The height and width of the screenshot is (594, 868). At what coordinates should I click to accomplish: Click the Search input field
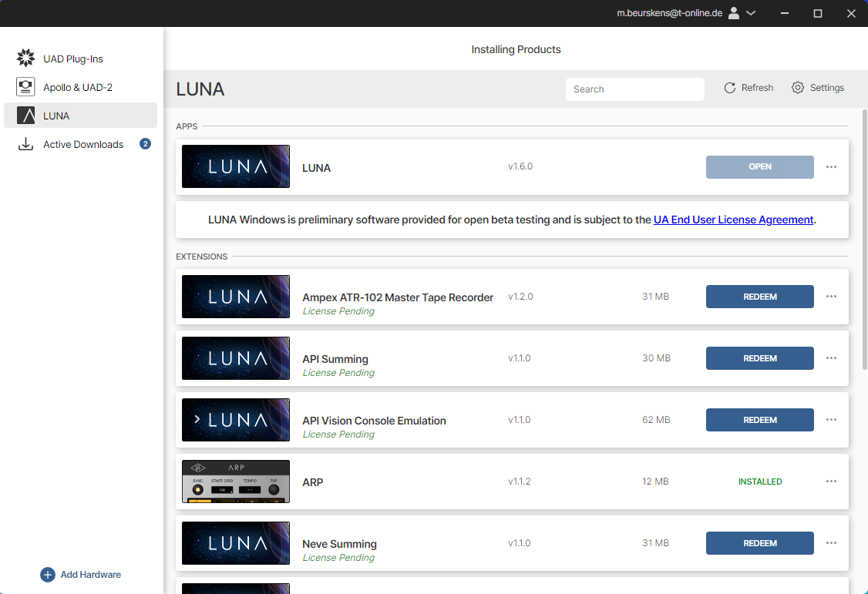click(635, 89)
